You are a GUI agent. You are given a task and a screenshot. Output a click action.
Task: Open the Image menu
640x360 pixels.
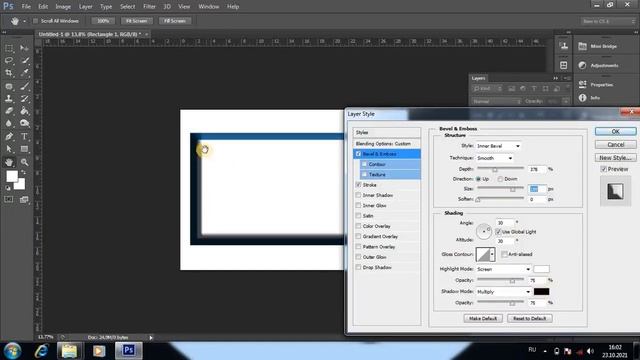click(63, 7)
